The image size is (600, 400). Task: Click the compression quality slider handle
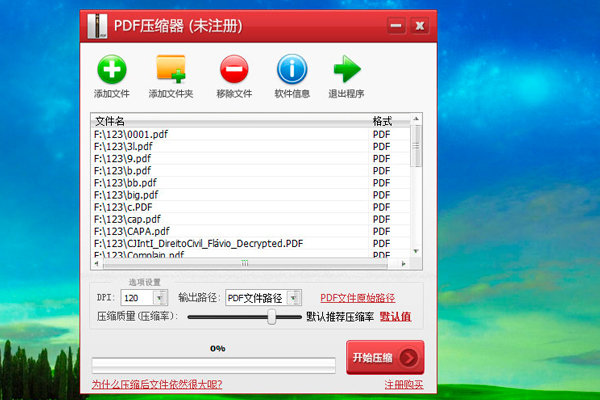pos(272,317)
